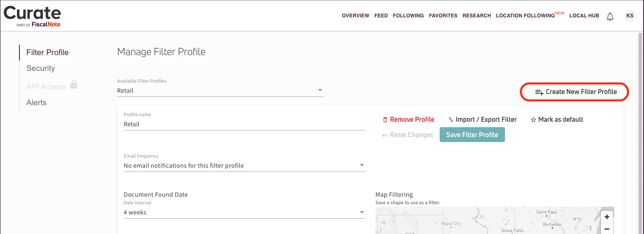Click Reset Changes
This screenshot has height=234, width=644.
pos(407,135)
